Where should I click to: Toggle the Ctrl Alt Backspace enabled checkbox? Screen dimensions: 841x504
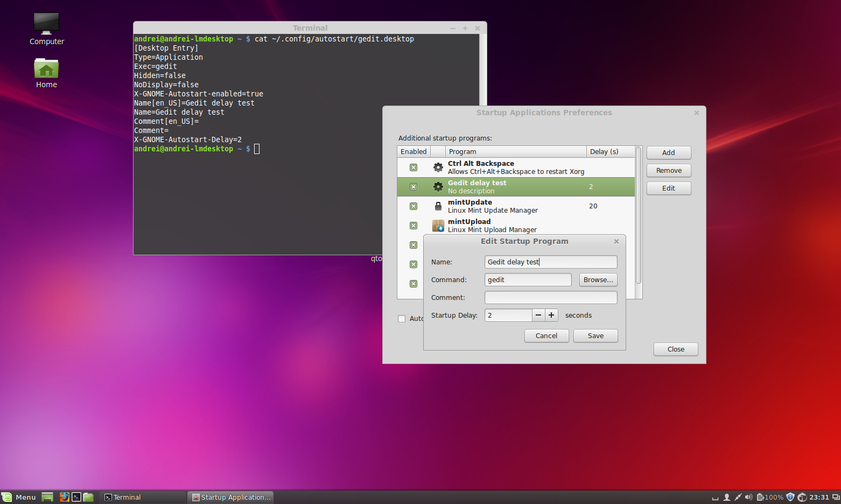click(413, 167)
